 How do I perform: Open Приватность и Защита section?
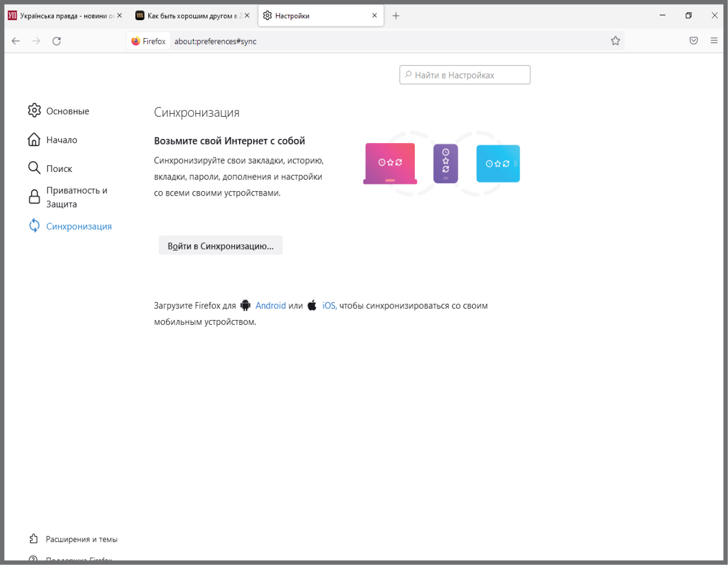coord(68,197)
